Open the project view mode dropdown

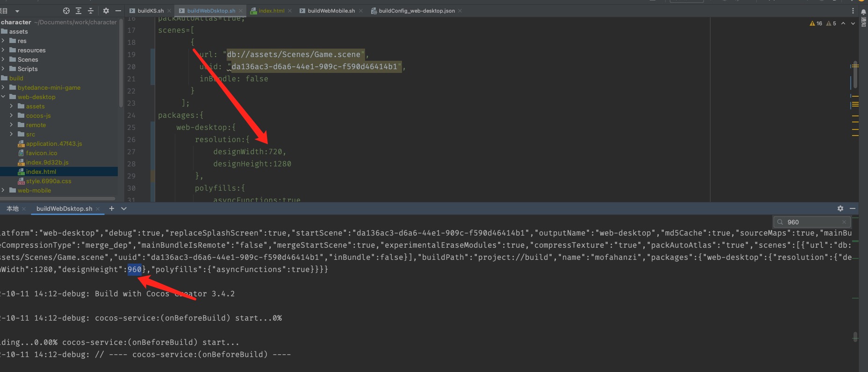tap(17, 11)
